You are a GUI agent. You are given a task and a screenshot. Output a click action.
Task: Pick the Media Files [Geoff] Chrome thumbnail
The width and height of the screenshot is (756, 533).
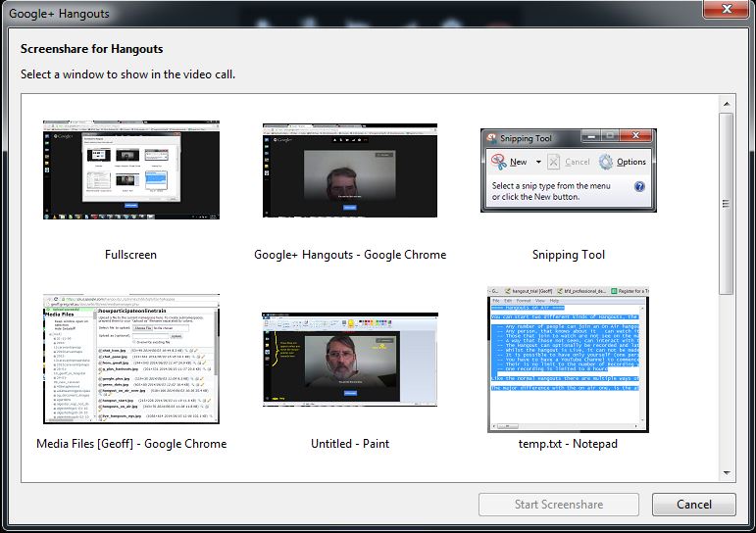(x=130, y=359)
